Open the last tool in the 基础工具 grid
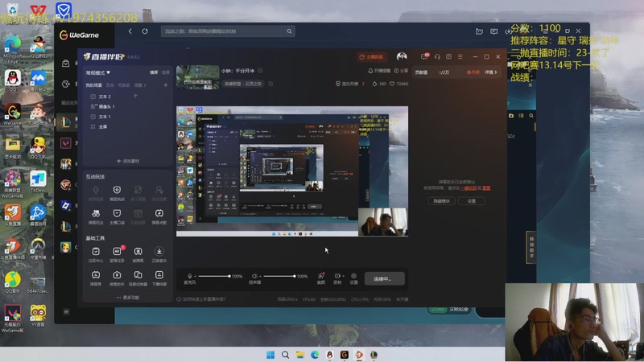The image size is (644, 362). (159, 278)
